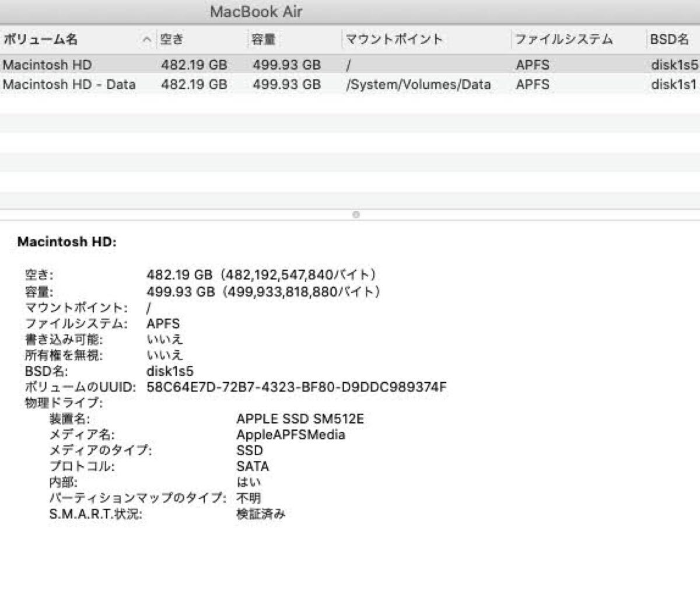Click the 書き込み可能: いいえ value
This screenshot has width=700, height=607.
(x=164, y=339)
